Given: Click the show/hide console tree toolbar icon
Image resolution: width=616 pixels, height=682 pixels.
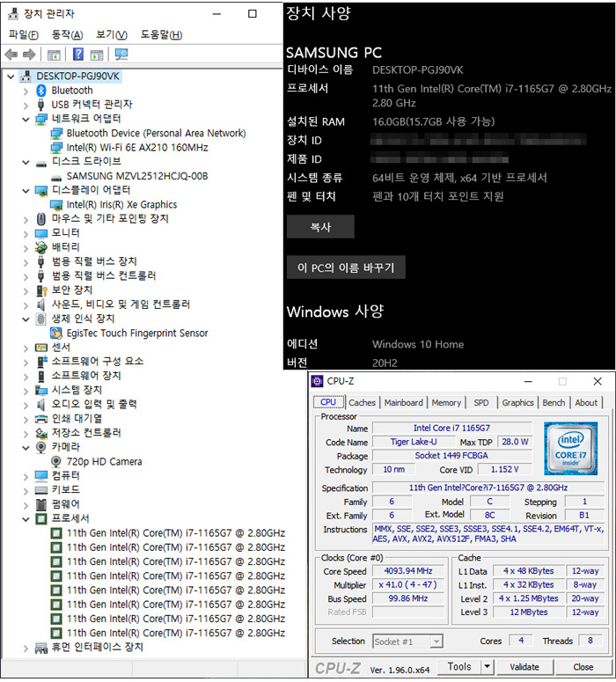Looking at the screenshot, I should click(54, 55).
